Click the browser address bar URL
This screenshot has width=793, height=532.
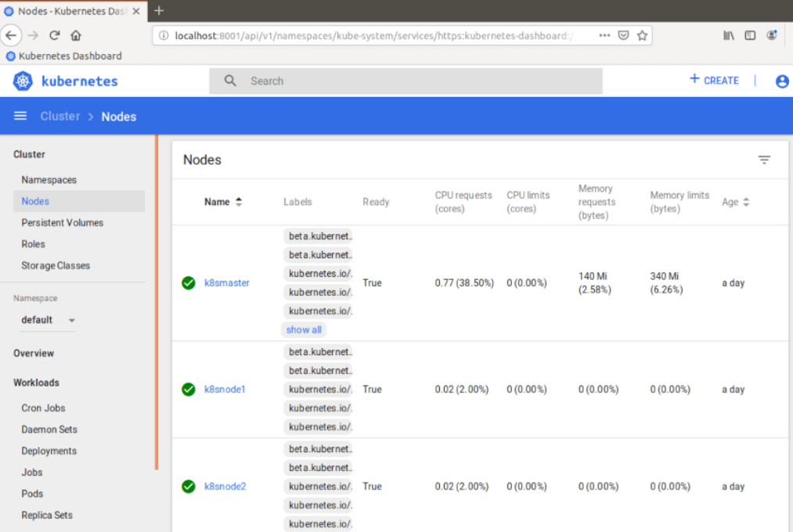coord(374,35)
